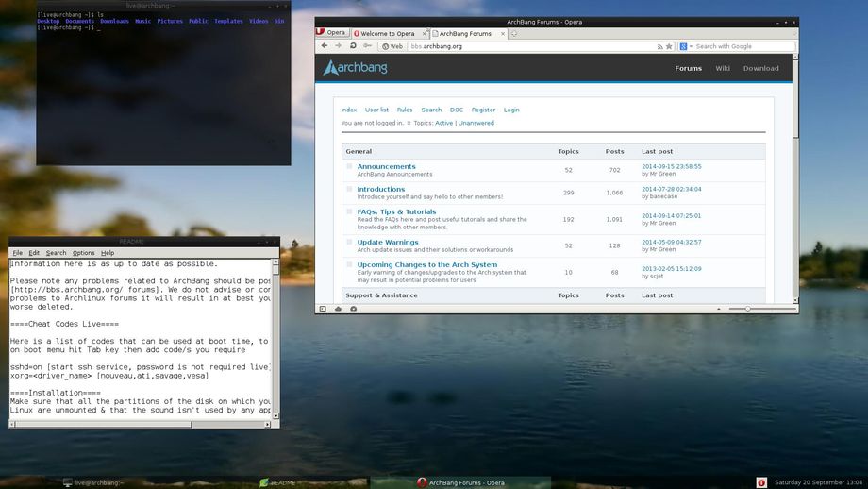
Task: Select the live@archbang terminal in taskbar
Action: pos(94,482)
